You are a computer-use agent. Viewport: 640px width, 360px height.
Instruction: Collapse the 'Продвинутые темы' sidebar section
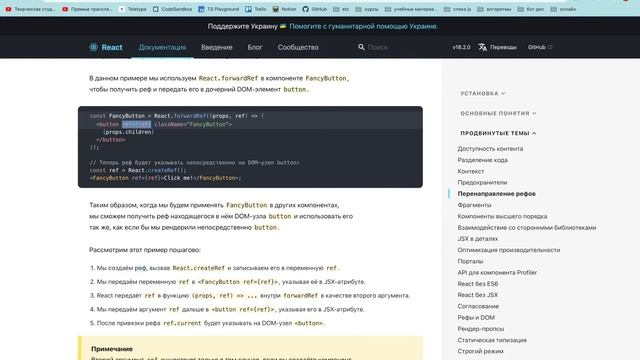pos(498,133)
